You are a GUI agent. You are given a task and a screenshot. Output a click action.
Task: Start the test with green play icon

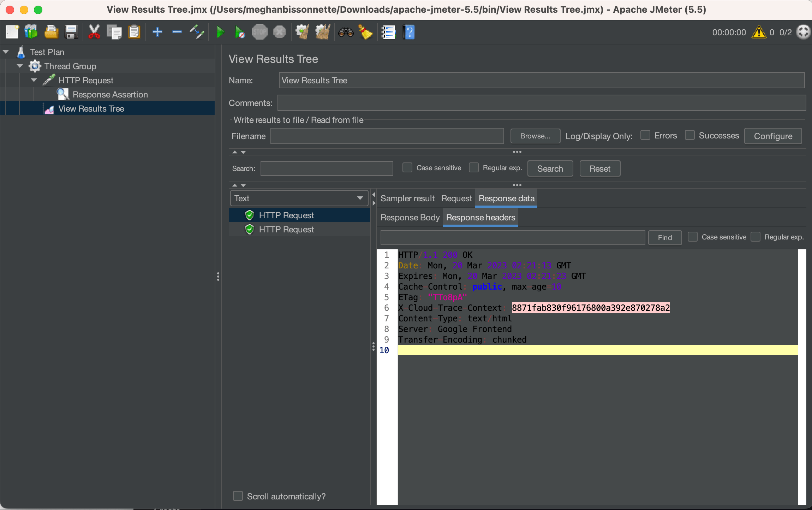220,32
